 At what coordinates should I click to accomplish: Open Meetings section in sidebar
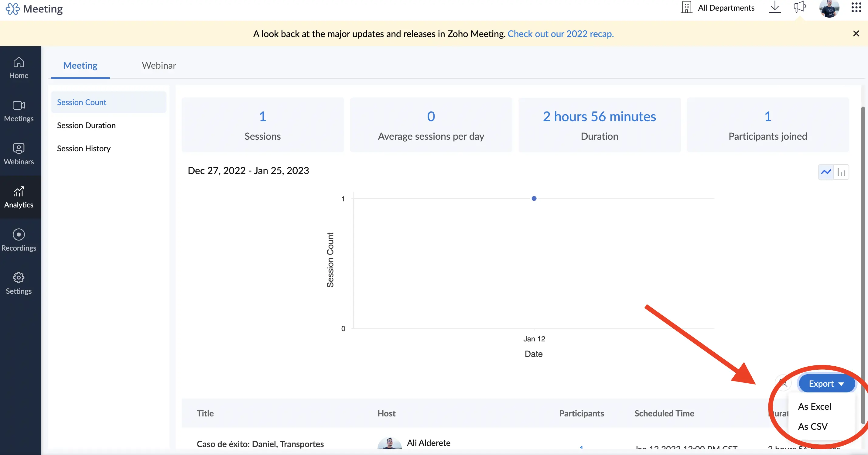click(x=18, y=111)
